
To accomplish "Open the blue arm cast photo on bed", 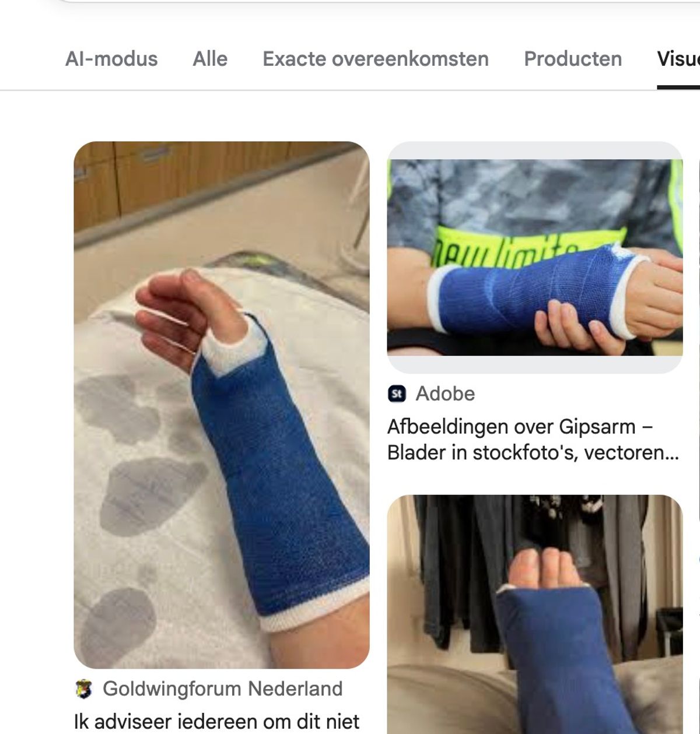I will tap(222, 405).
